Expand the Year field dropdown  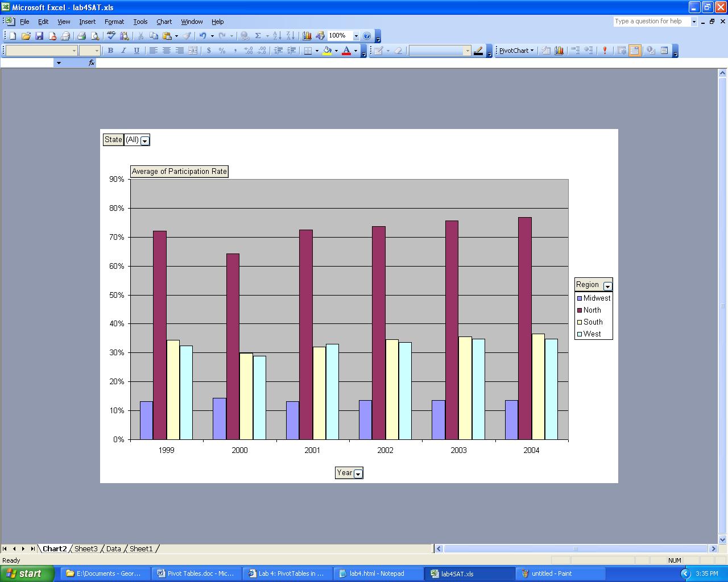coord(358,472)
